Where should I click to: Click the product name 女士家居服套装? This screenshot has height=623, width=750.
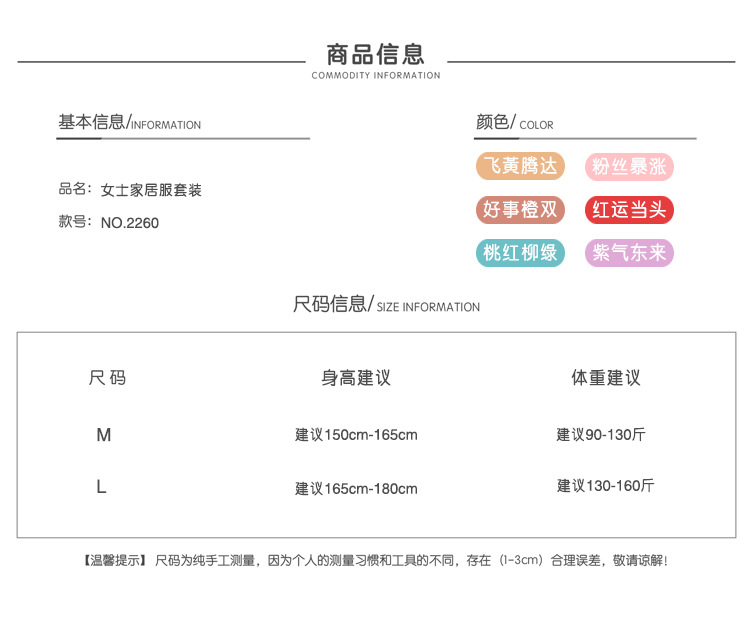click(x=151, y=190)
